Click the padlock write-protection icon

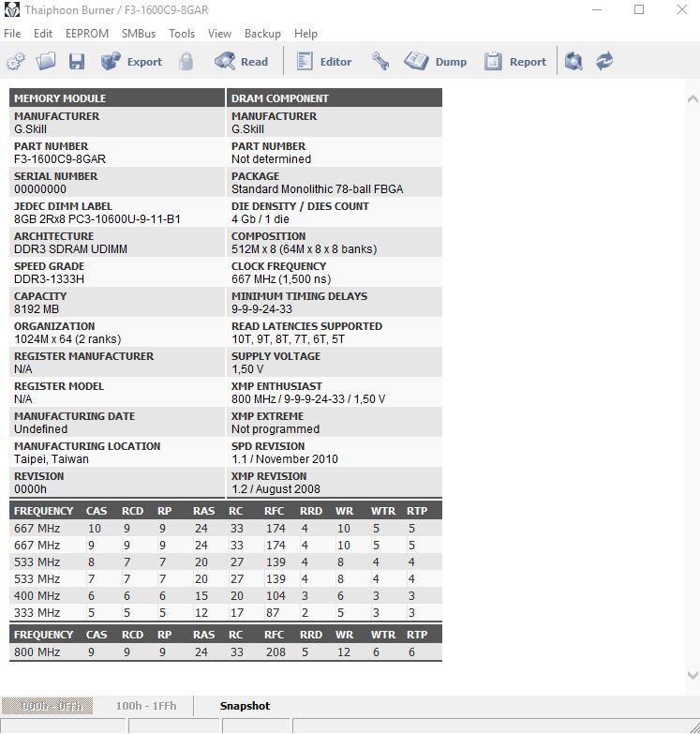pyautogui.click(x=186, y=61)
